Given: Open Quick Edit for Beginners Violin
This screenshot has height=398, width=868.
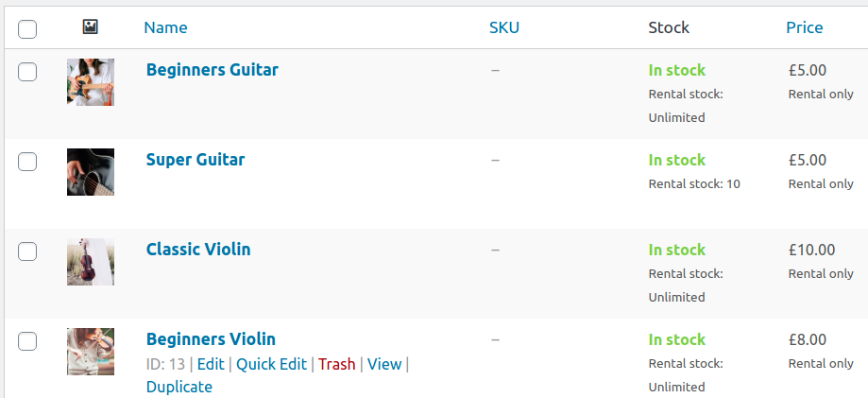Looking at the screenshot, I should (x=271, y=364).
